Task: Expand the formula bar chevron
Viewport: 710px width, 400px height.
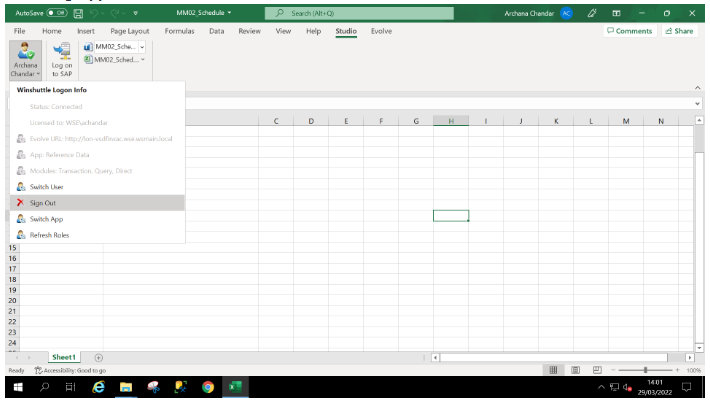Action: [x=698, y=103]
